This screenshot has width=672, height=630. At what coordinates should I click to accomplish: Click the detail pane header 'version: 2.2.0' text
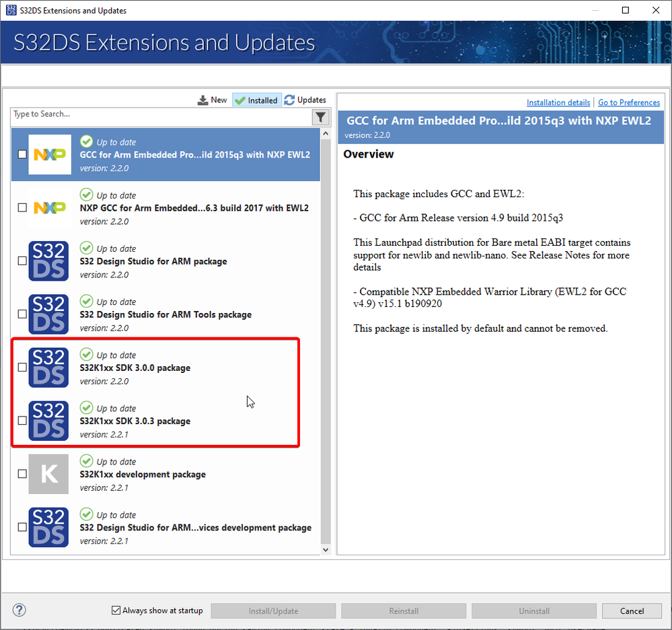tap(367, 135)
